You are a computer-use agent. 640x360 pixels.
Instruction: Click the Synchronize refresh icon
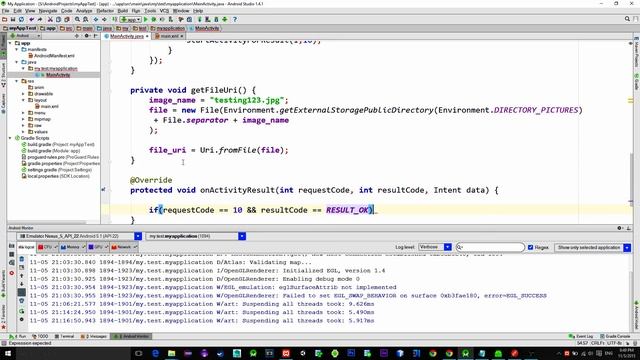click(x=21, y=19)
